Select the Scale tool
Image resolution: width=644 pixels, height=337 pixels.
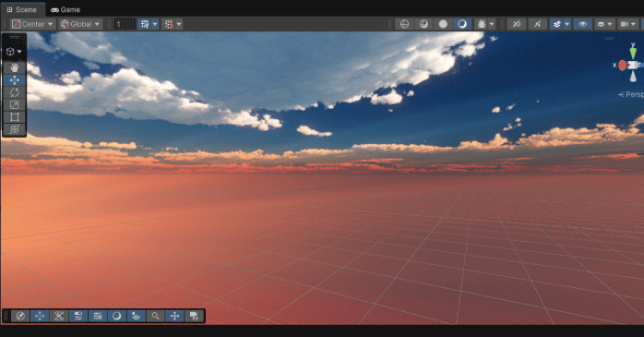[15, 104]
